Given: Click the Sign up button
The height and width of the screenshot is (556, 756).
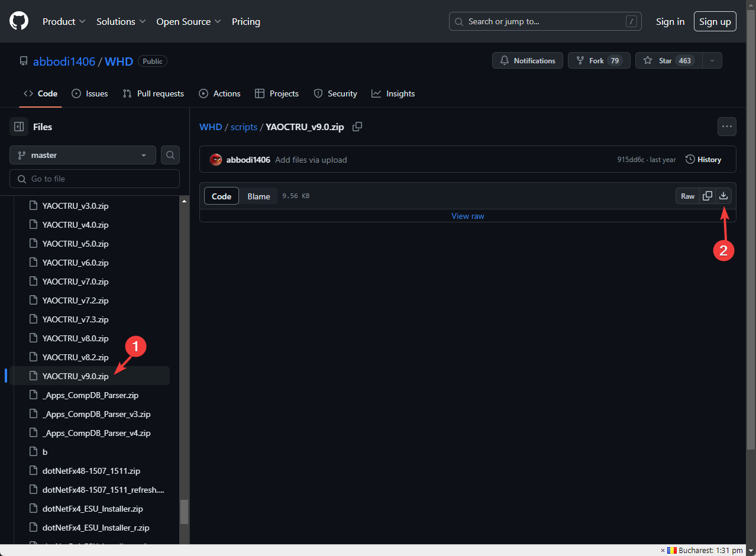Looking at the screenshot, I should tap(715, 21).
